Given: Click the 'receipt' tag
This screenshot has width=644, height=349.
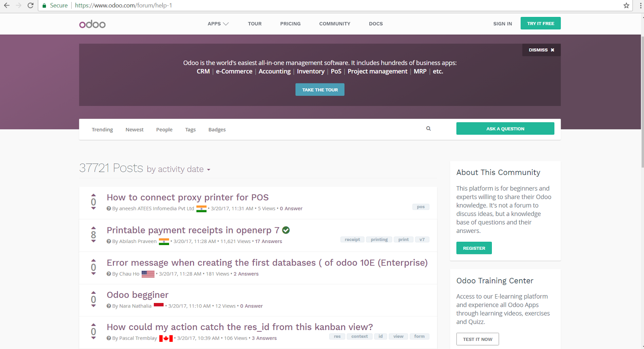Looking at the screenshot, I should point(352,239).
